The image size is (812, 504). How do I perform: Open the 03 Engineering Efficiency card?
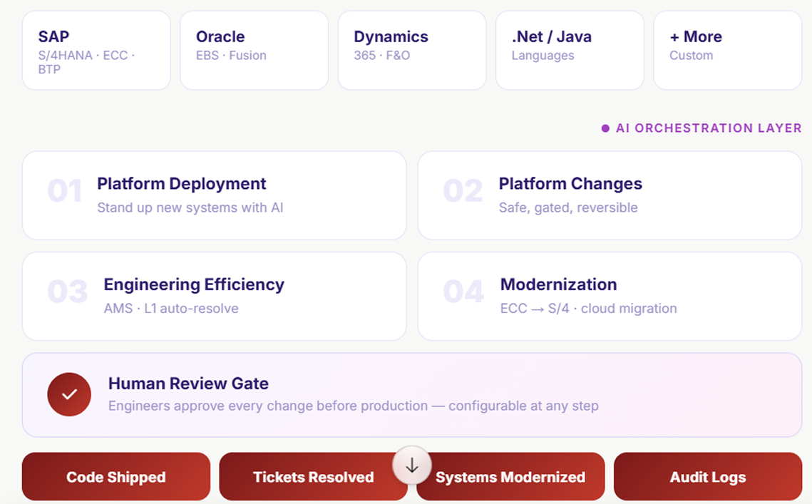215,297
